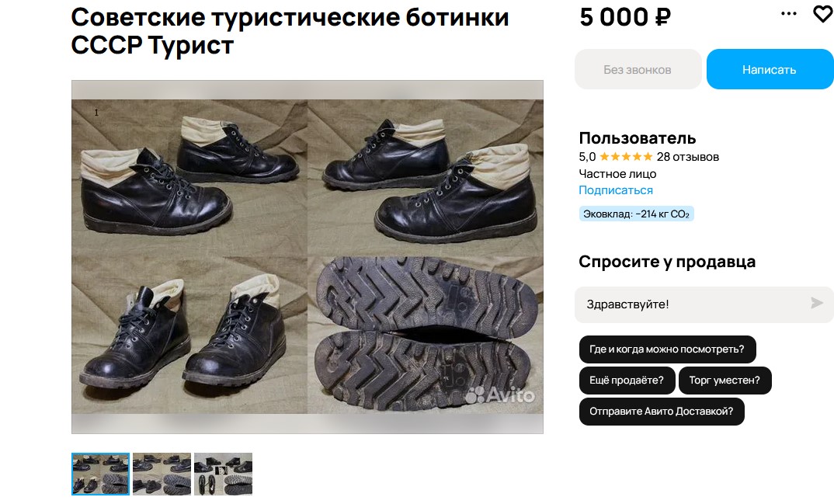Click the Написать button
The height and width of the screenshot is (504, 834).
tap(769, 69)
